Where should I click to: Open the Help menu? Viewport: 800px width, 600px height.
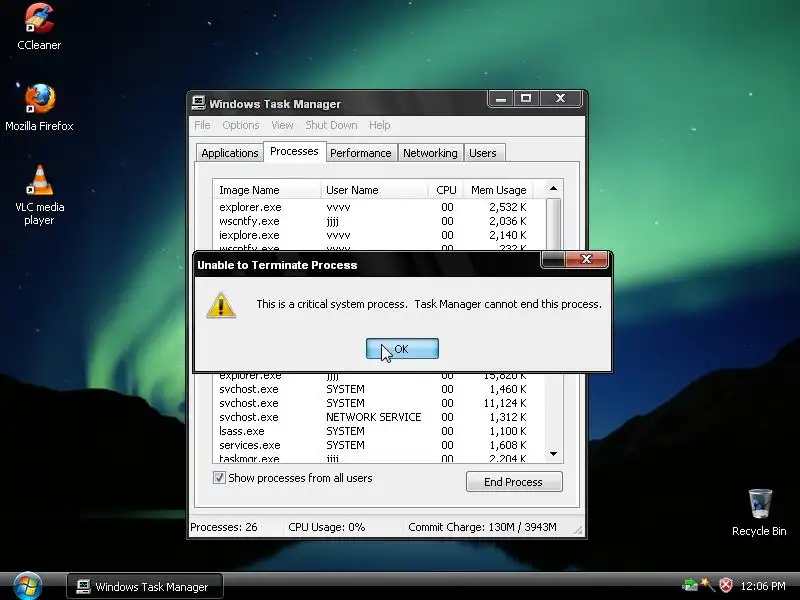(380, 125)
